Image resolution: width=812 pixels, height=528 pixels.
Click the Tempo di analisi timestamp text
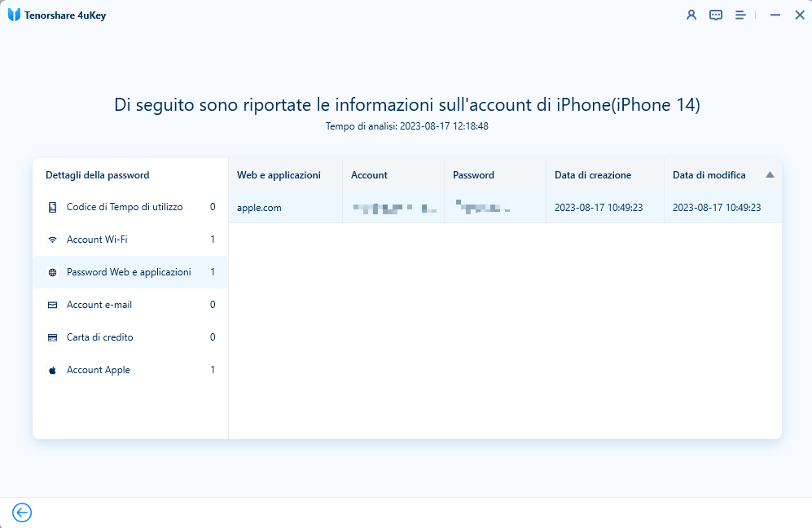point(407,126)
